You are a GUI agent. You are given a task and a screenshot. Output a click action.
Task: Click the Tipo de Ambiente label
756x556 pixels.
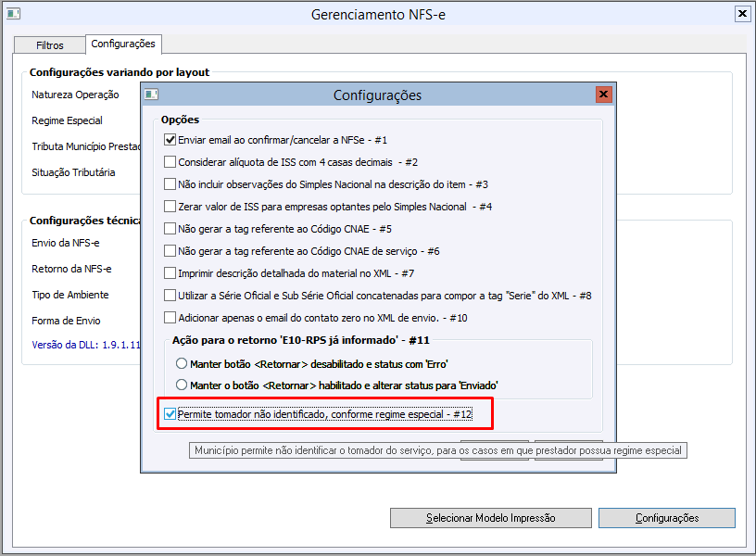coord(69,295)
